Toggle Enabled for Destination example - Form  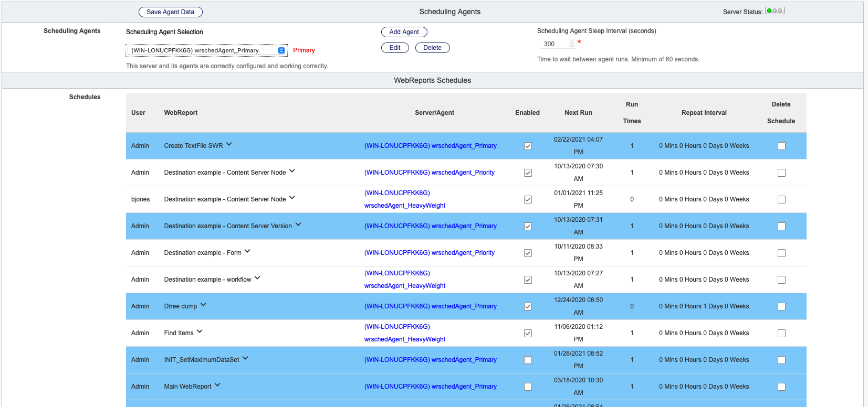(x=528, y=253)
